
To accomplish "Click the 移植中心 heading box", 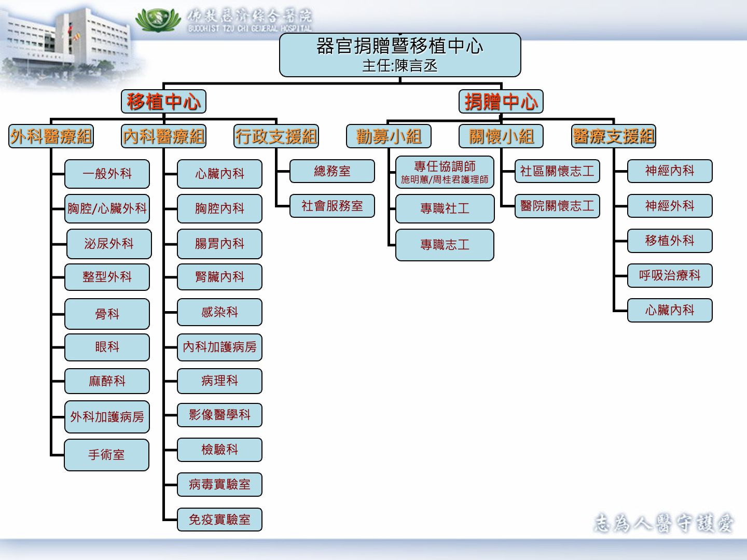I will click(x=163, y=102).
